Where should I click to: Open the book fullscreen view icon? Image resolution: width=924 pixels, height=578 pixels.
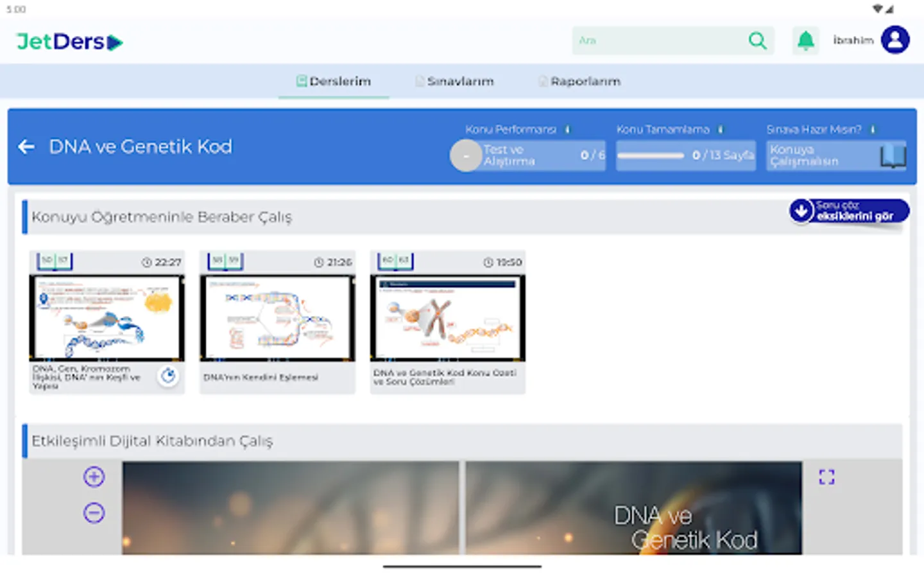coord(826,477)
